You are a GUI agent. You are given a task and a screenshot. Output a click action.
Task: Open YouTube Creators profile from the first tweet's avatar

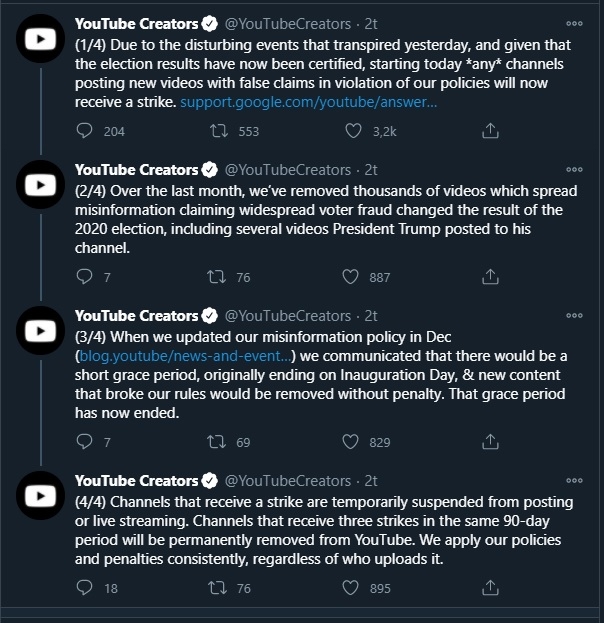40,39
